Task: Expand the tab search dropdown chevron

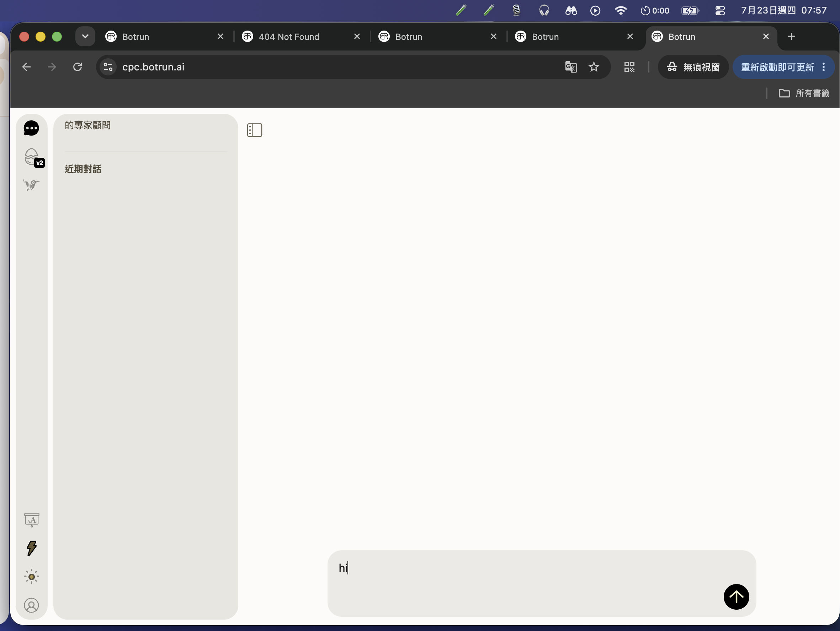Action: [x=85, y=37]
